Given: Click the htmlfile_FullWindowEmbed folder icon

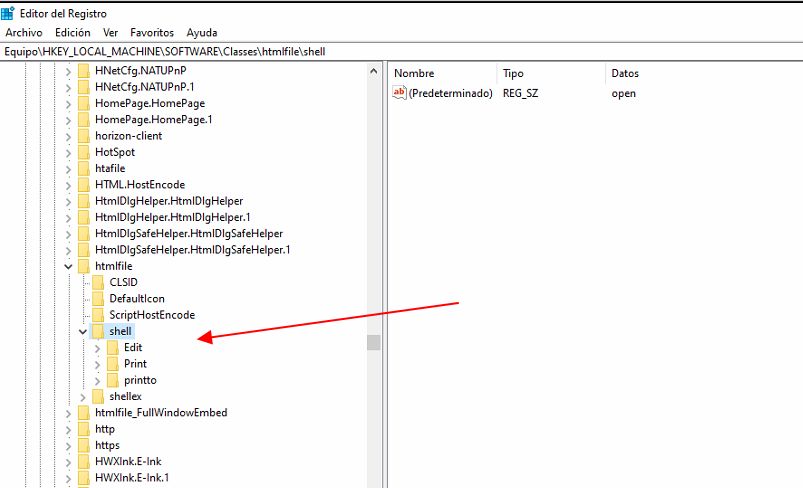Looking at the screenshot, I should point(83,413).
